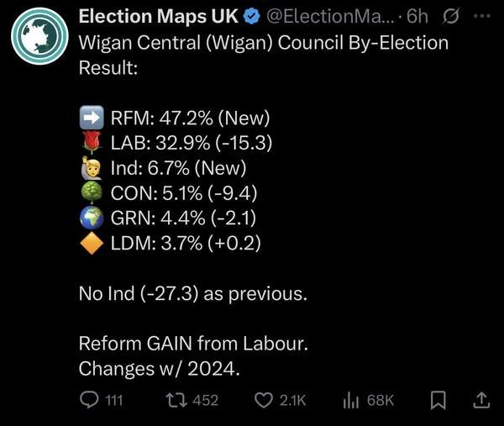Click the 6h post timestamp
This screenshot has width=504, height=426.
(417, 17)
